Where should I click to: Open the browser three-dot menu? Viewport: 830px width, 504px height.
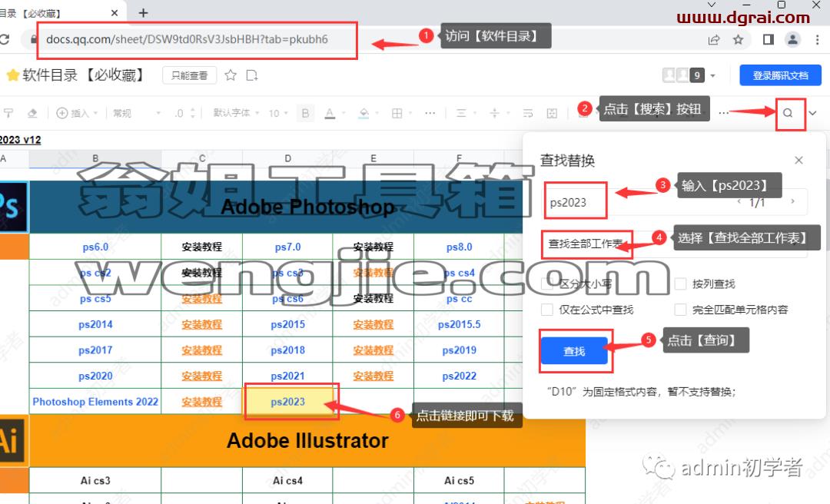(x=818, y=40)
